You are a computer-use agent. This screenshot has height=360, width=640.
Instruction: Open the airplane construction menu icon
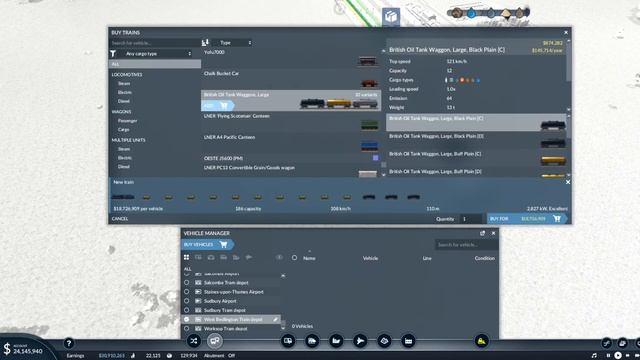coord(360,341)
